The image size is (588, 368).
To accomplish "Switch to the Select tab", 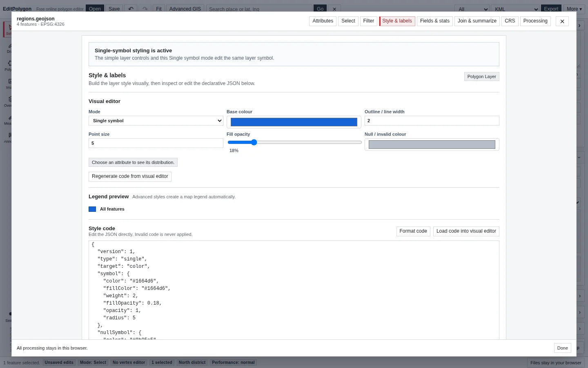I will tap(348, 21).
